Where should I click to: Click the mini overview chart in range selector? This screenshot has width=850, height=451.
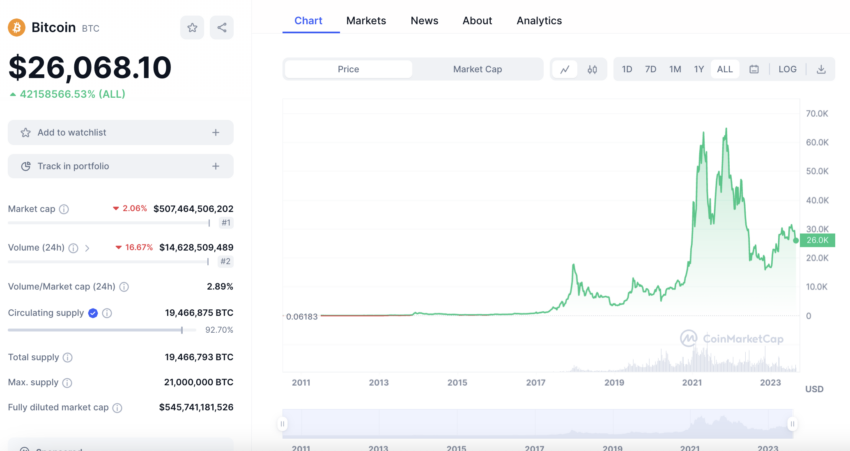(x=537, y=424)
